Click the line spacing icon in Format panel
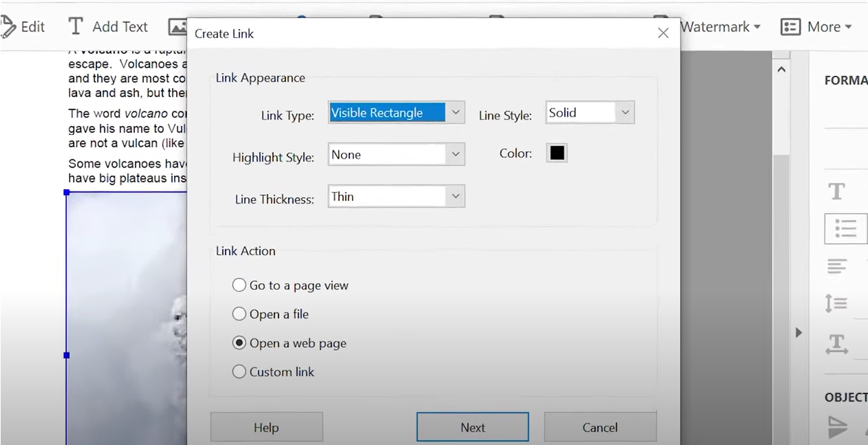The image size is (868, 445). coord(836,303)
